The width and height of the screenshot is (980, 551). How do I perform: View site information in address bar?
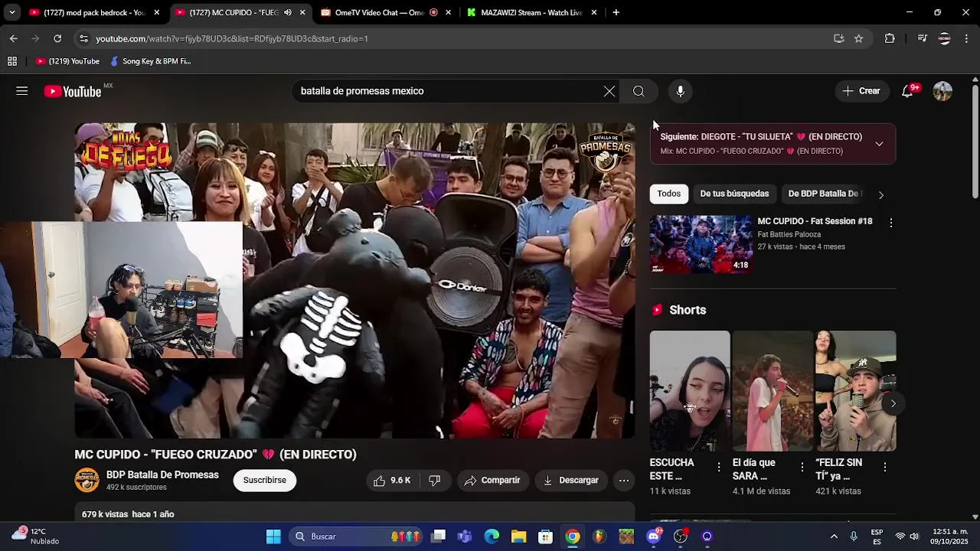pyautogui.click(x=83, y=38)
